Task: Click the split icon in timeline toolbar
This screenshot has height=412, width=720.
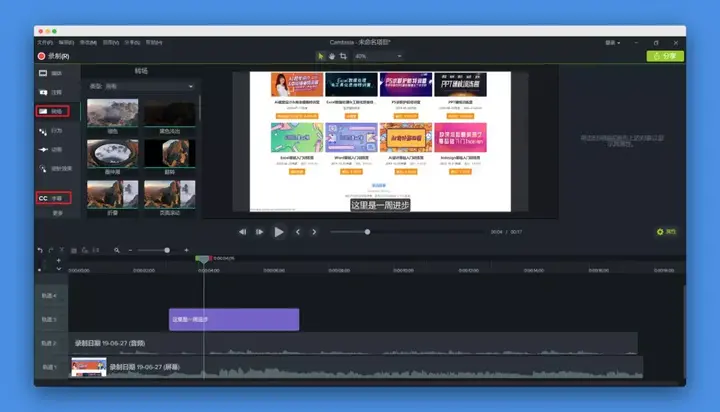Action: coord(96,250)
